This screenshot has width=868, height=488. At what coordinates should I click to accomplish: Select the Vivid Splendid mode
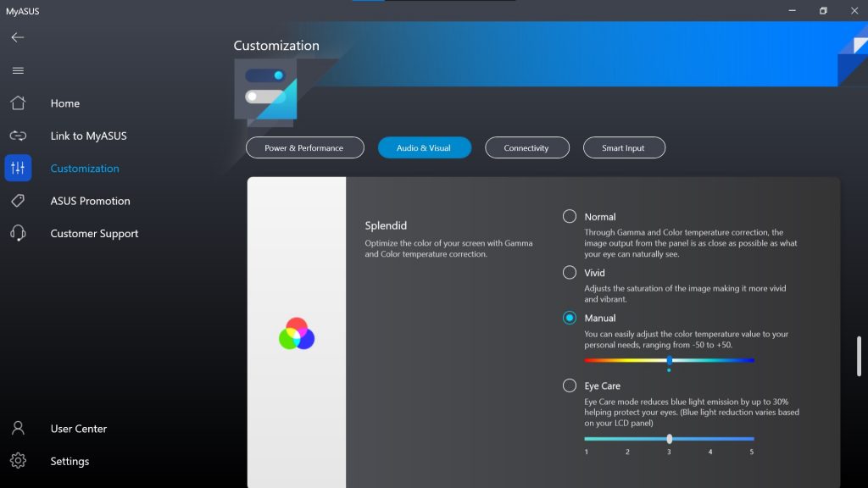pos(570,272)
